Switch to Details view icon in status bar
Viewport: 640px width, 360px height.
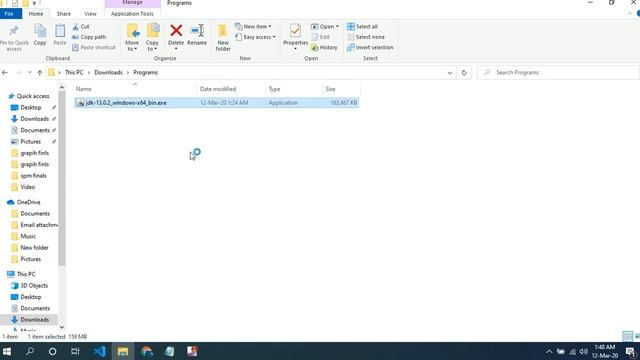pos(627,336)
